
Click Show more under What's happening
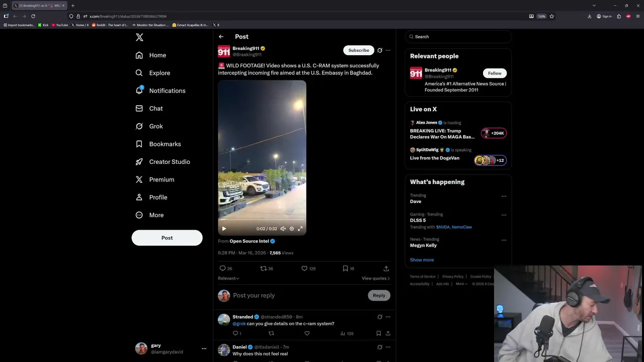tap(422, 260)
